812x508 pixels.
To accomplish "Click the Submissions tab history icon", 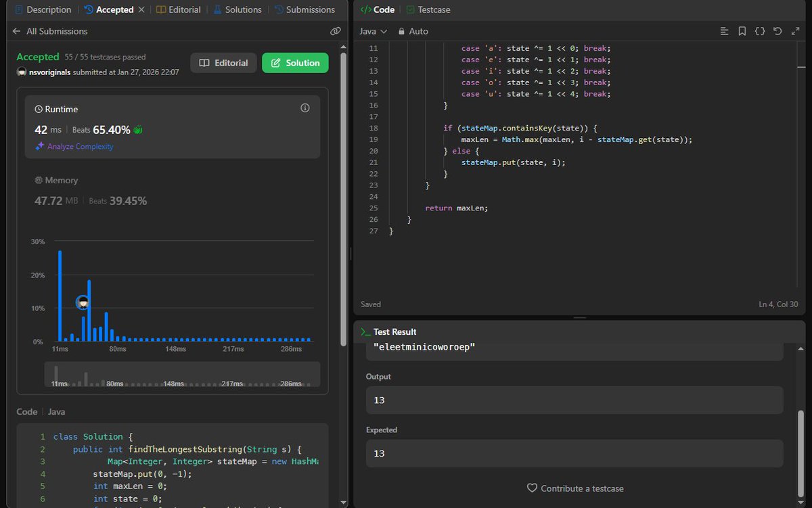I will tap(279, 9).
